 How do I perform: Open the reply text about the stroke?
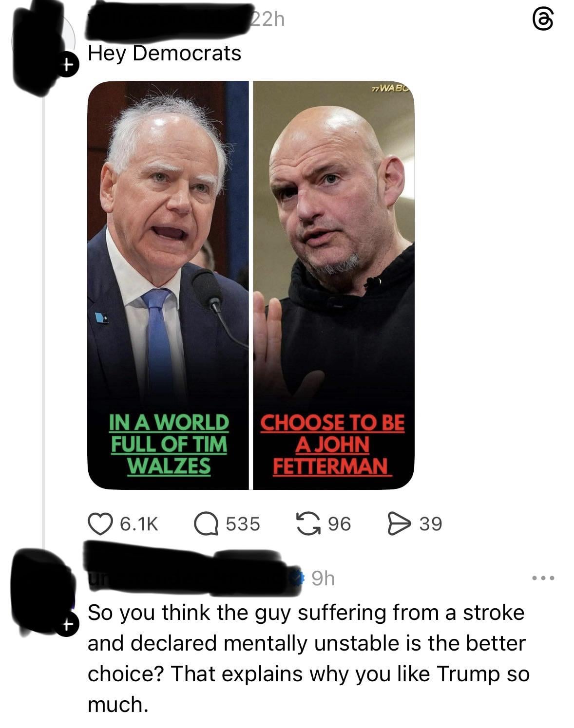pyautogui.click(x=308, y=658)
